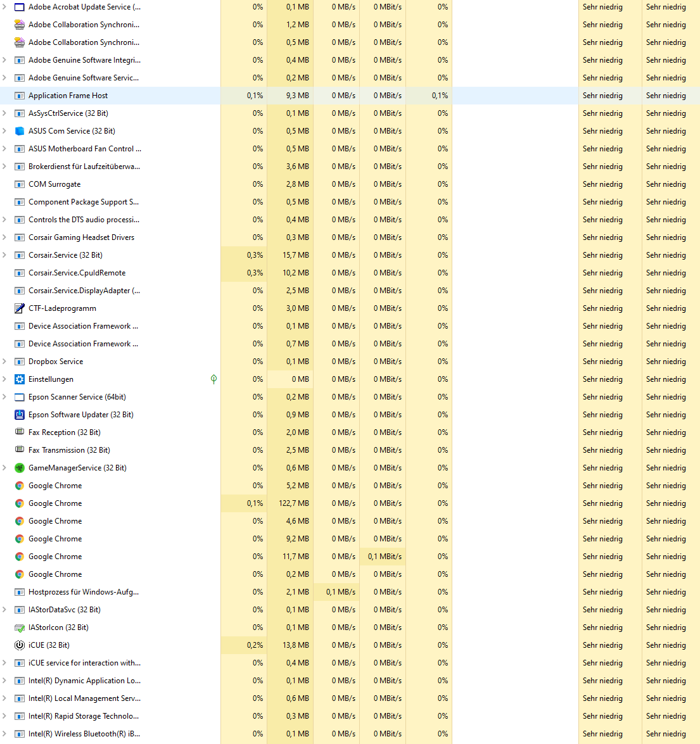Expand the Adobe Acrobat Update Service group
Screen dimensions: 700x744
[x=4, y=7]
